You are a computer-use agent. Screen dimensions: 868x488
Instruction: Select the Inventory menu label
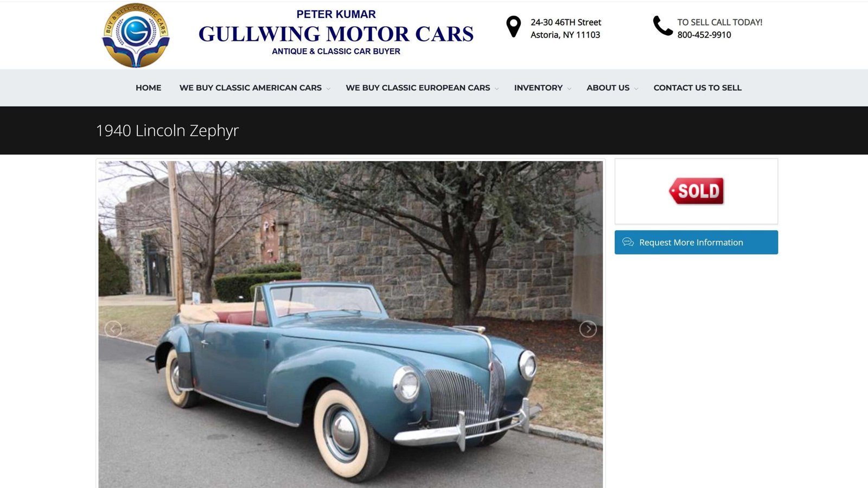(x=538, y=87)
